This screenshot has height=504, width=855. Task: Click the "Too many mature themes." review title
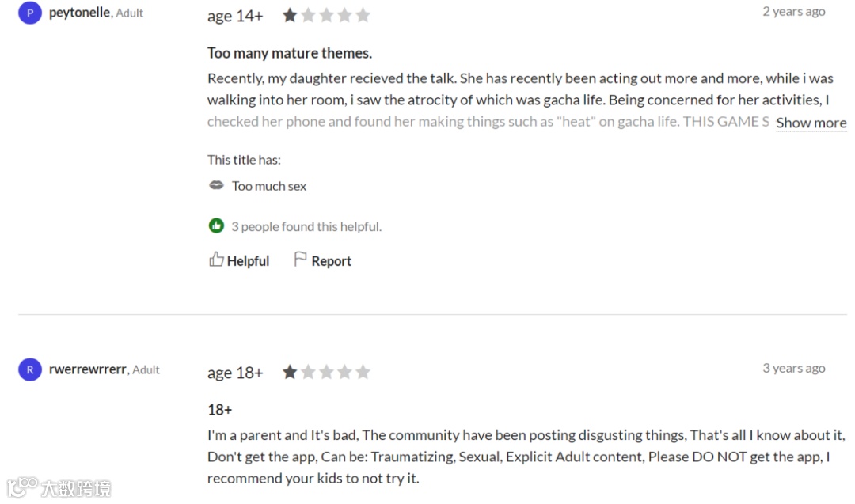[290, 53]
